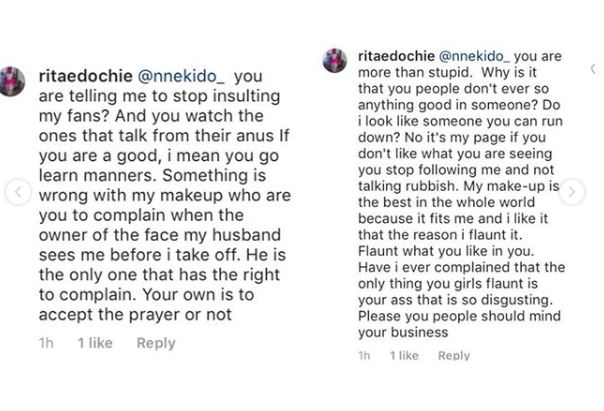Reply to the left comment
Screen dimensions: 604x411
tap(156, 343)
